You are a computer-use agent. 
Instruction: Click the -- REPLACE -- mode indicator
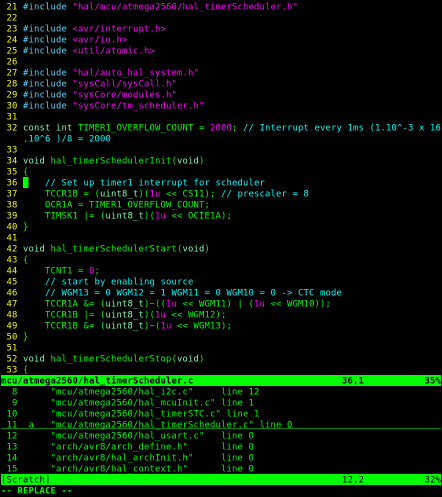click(37, 490)
